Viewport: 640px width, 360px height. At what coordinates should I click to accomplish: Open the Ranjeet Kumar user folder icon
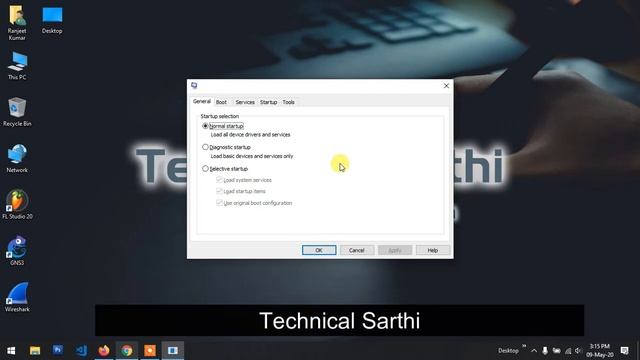[x=17, y=22]
